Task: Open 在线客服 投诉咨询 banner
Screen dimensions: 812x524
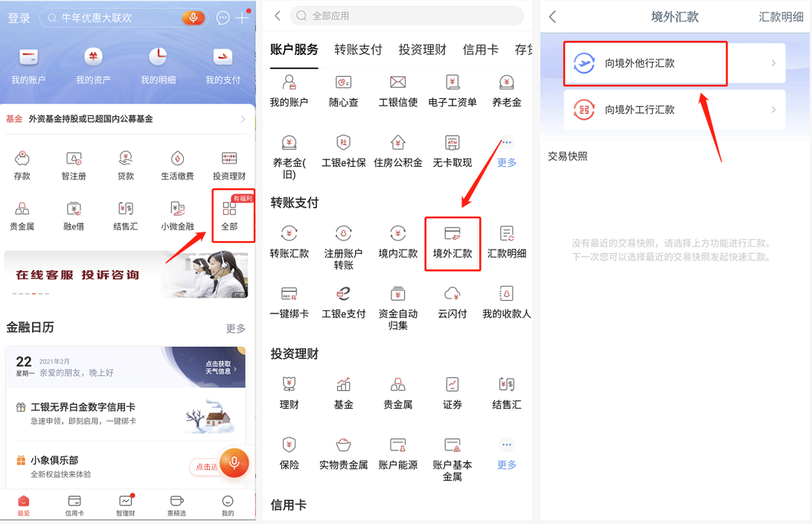Action: click(126, 275)
